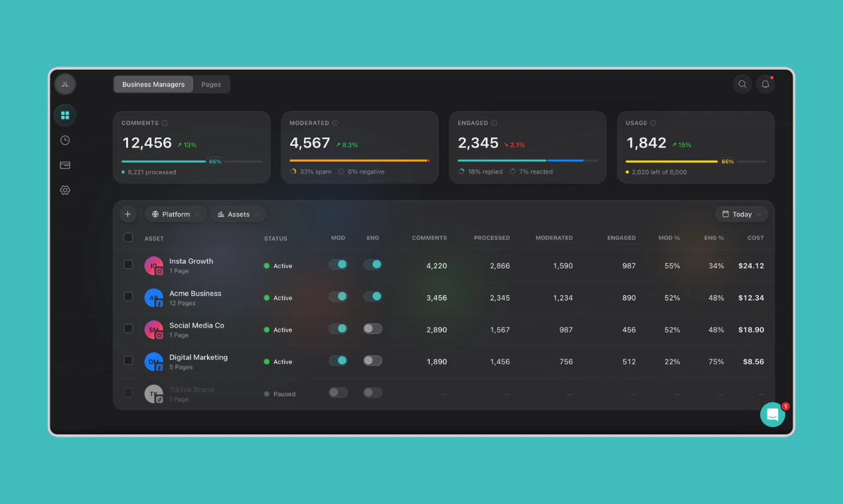Open the Platform filter dropdown

tap(175, 214)
